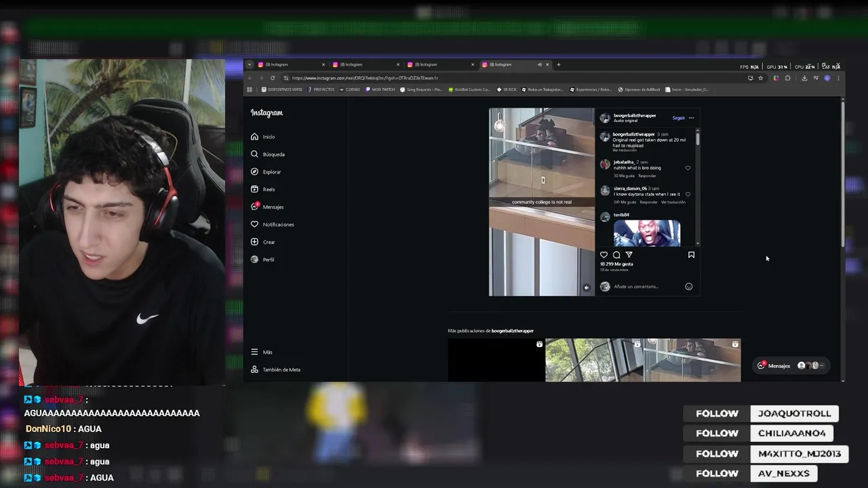Click FOLLOW button beside AV_NEXXS

point(717,473)
